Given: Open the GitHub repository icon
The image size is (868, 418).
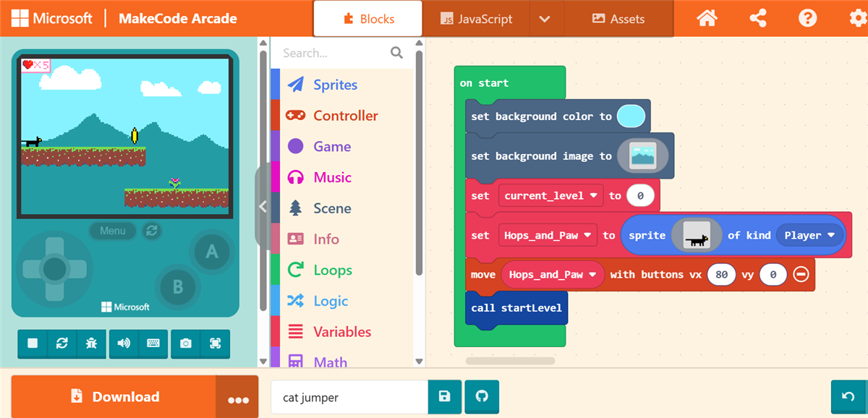Looking at the screenshot, I should tap(482, 396).
